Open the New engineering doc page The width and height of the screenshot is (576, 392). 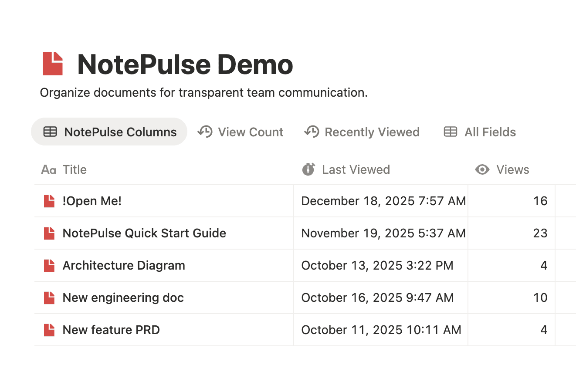[123, 297]
